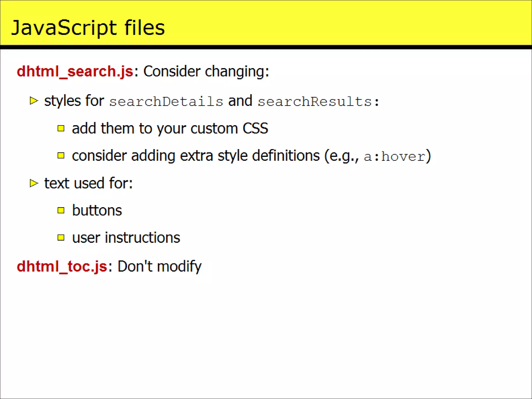Click the 'text used for:' heading line

click(88, 183)
